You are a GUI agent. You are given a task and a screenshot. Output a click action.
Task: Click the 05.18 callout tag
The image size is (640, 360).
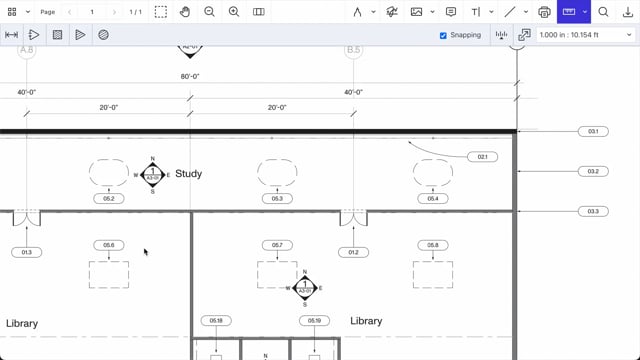click(x=216, y=321)
